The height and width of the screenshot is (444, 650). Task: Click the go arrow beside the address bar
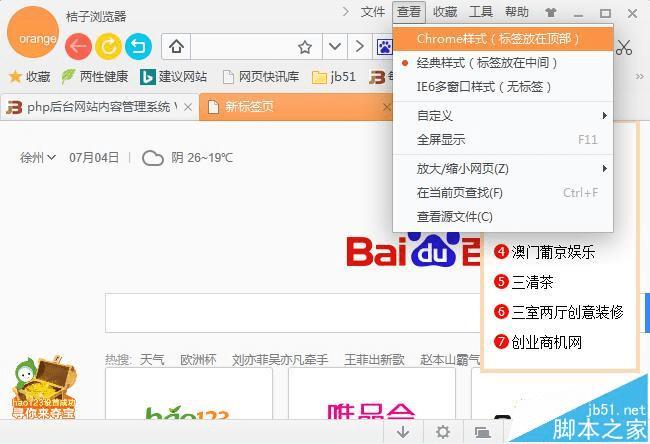(x=359, y=46)
